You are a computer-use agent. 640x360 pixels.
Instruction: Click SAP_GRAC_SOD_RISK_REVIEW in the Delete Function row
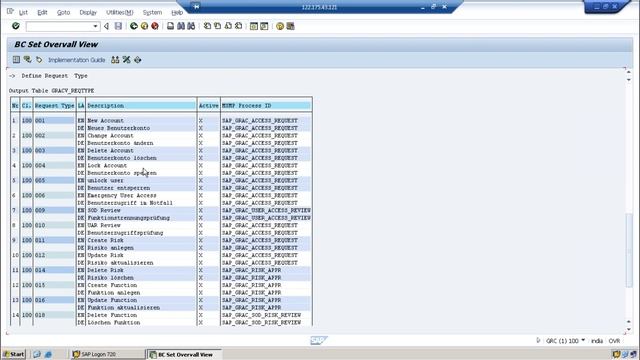coord(262,315)
